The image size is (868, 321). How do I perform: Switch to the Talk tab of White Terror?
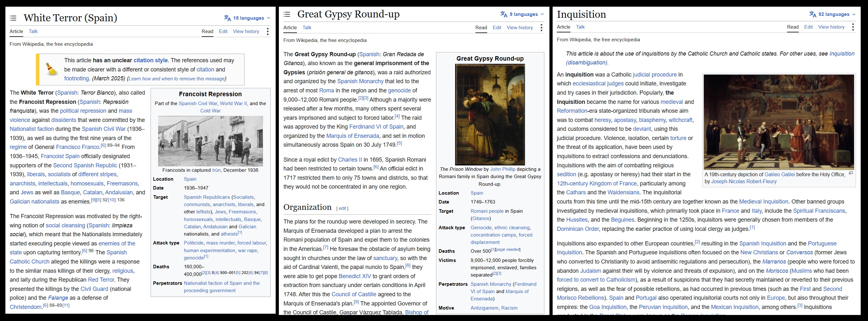33,31
